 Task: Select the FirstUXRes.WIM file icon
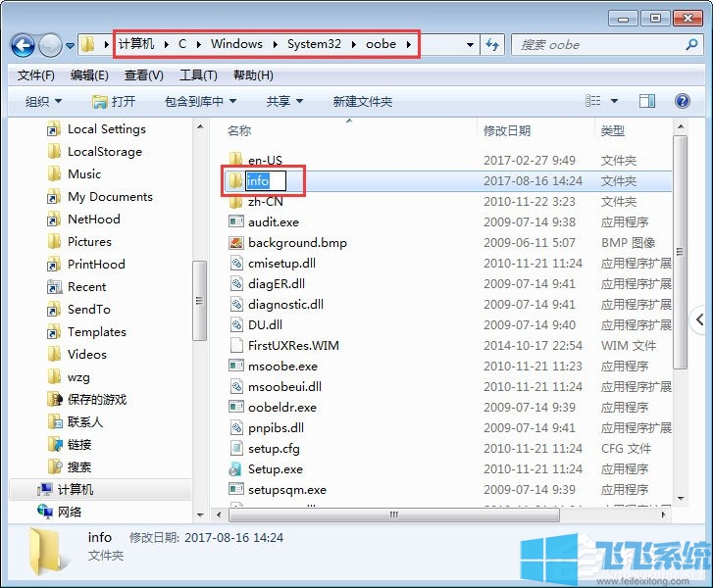pyautogui.click(x=236, y=345)
